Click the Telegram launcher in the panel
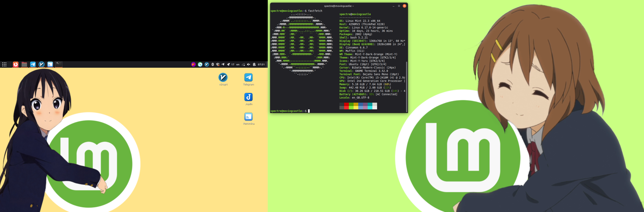644x212 pixels. tap(33, 65)
